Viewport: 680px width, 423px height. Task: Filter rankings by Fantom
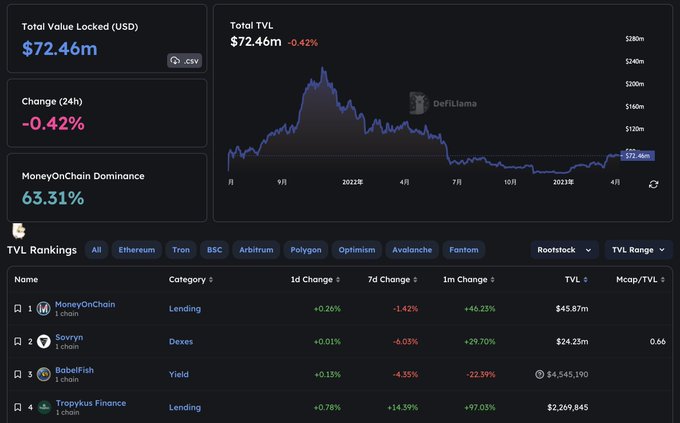pos(464,250)
